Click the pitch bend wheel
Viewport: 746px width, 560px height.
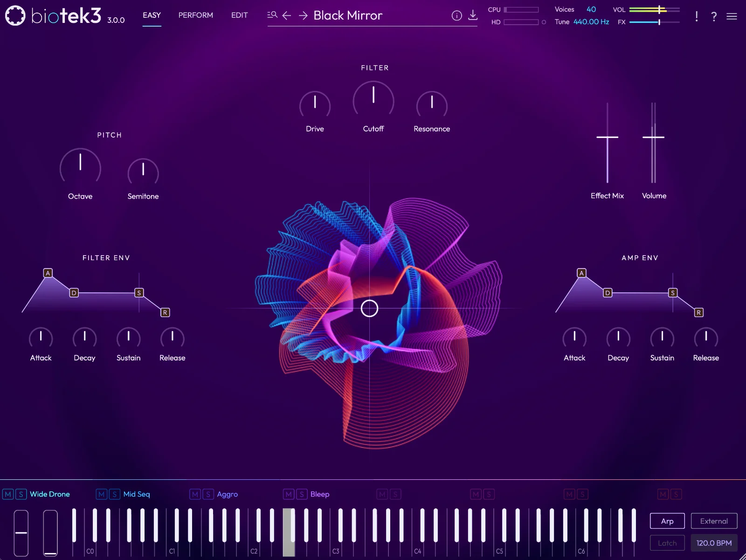(x=21, y=533)
